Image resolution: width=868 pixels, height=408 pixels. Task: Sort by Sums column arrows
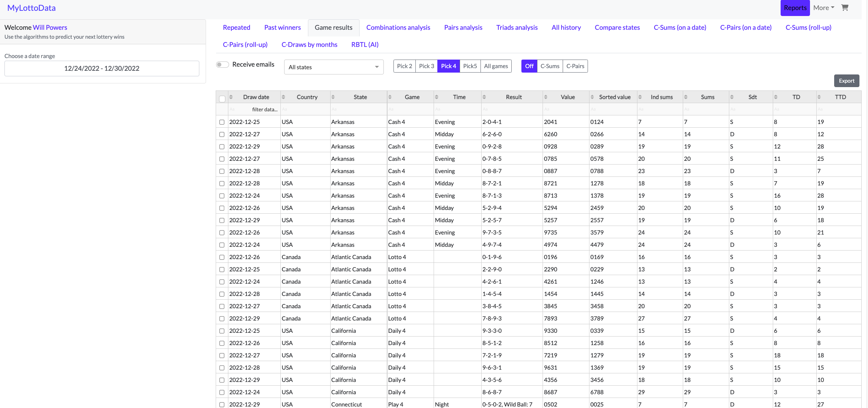point(686,97)
